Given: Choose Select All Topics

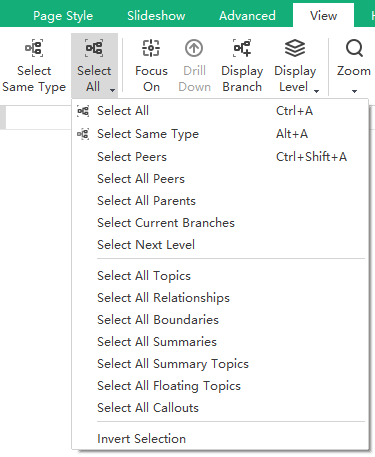Looking at the screenshot, I should [x=220, y=276].
